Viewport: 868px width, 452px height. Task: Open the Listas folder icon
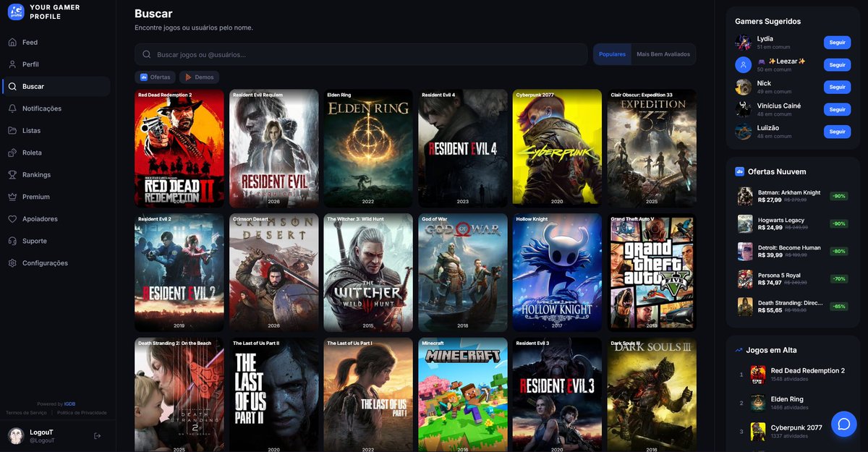[12, 131]
